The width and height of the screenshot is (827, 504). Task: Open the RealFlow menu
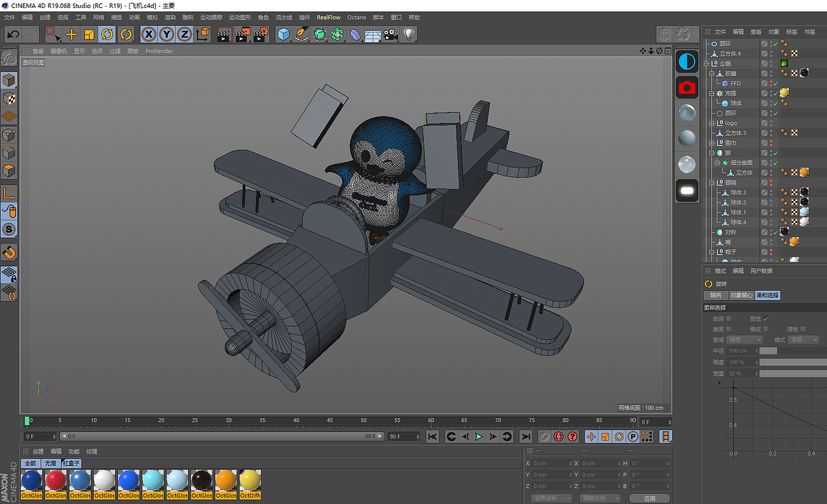coord(329,17)
